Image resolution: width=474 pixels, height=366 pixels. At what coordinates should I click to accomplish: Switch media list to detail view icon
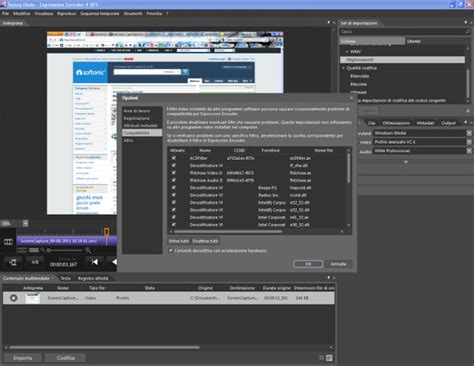point(329,358)
